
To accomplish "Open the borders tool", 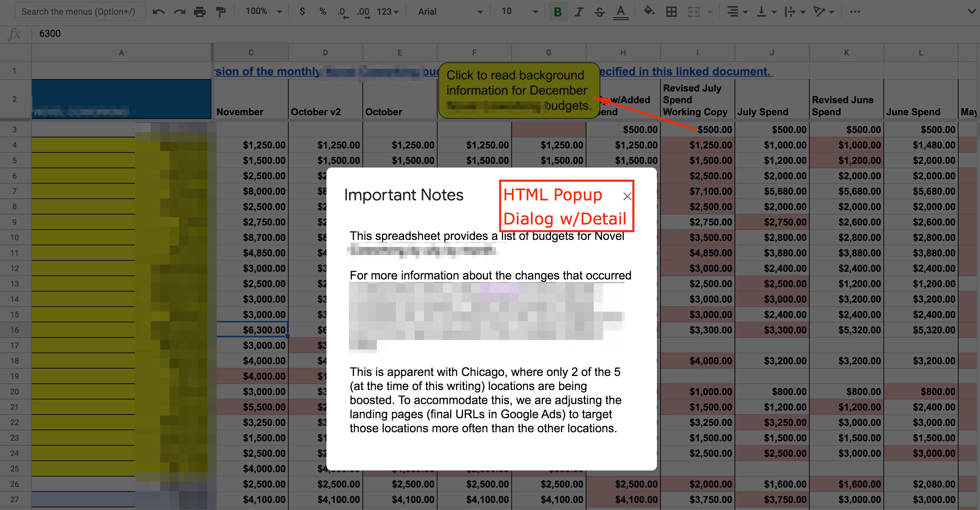I will 671,11.
